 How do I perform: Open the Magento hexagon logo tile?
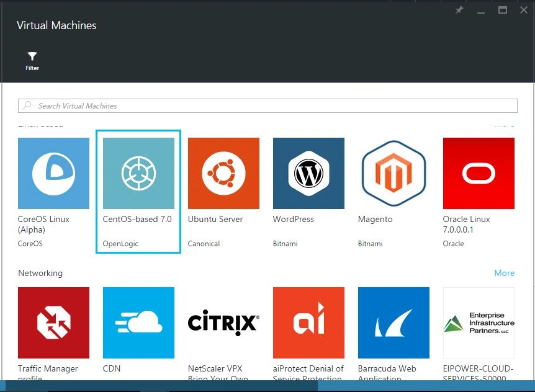pyautogui.click(x=393, y=173)
